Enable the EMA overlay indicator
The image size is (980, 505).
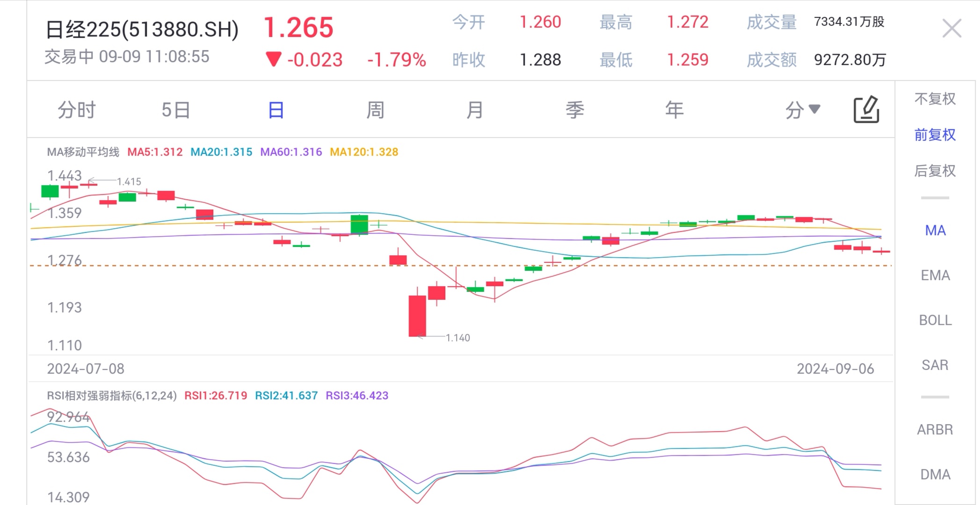coord(935,275)
